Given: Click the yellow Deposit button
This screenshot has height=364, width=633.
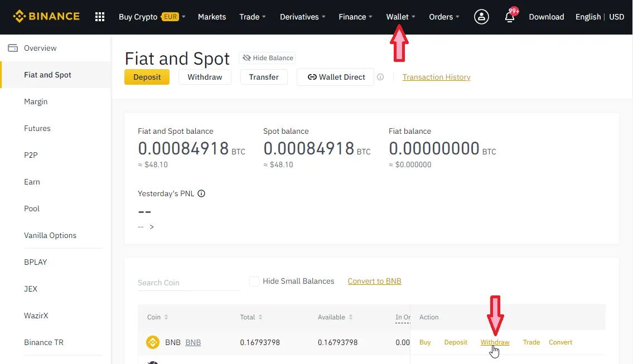Looking at the screenshot, I should click(147, 77).
